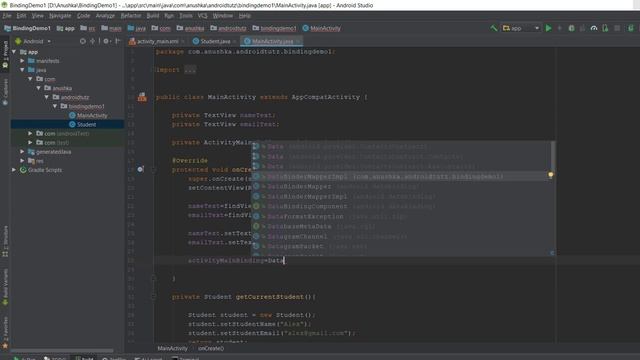
Task: Click the lightbulb icon in the completion popup
Action: click(551, 175)
